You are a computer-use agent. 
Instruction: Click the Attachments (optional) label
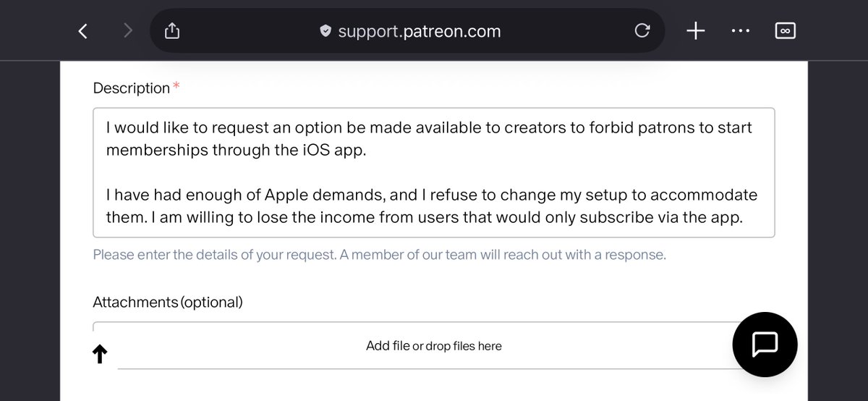168,302
